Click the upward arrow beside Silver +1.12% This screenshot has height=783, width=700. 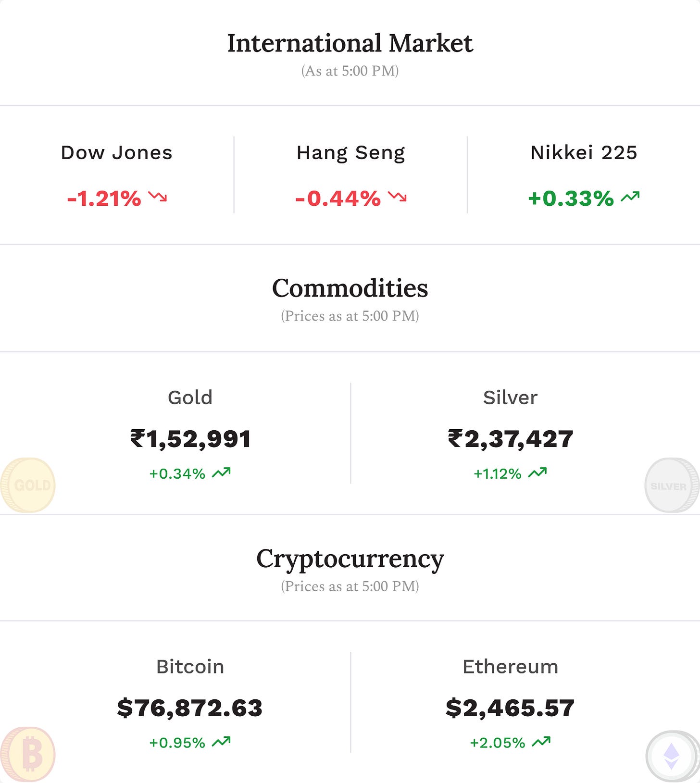tap(537, 472)
